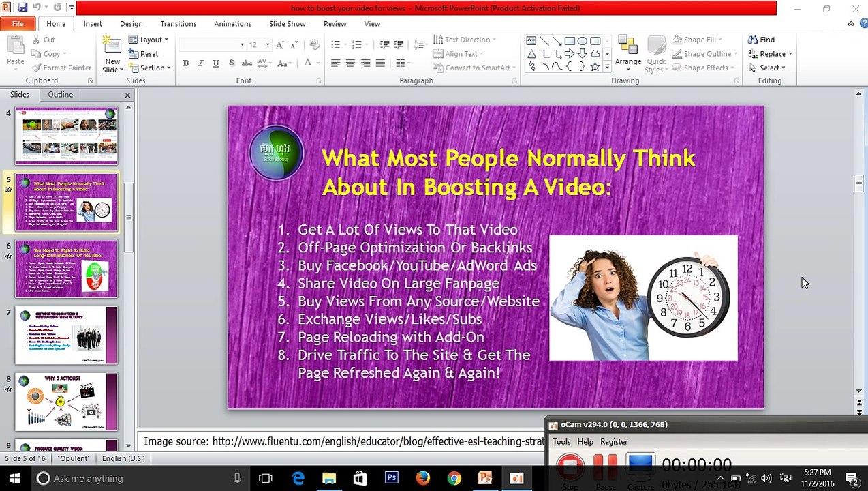Switch to the Design tab
This screenshot has width=868, height=491.
(131, 24)
